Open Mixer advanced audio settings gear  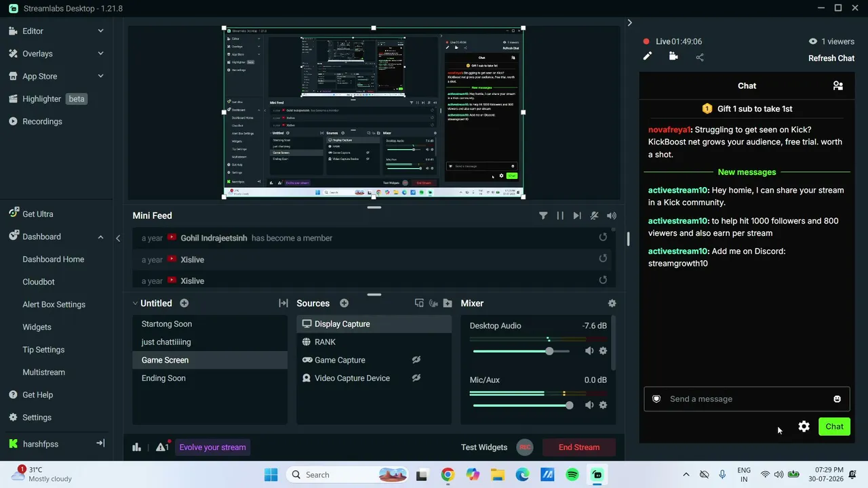(x=612, y=303)
